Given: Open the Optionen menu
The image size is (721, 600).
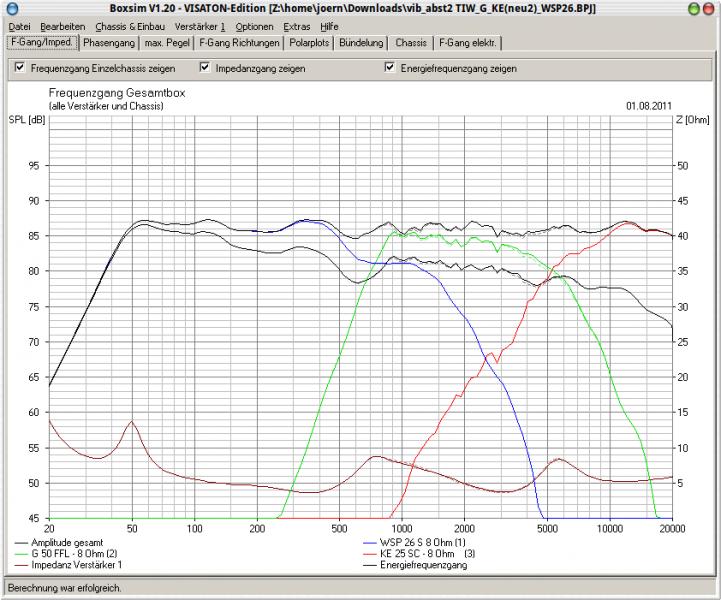Looking at the screenshot, I should (254, 26).
